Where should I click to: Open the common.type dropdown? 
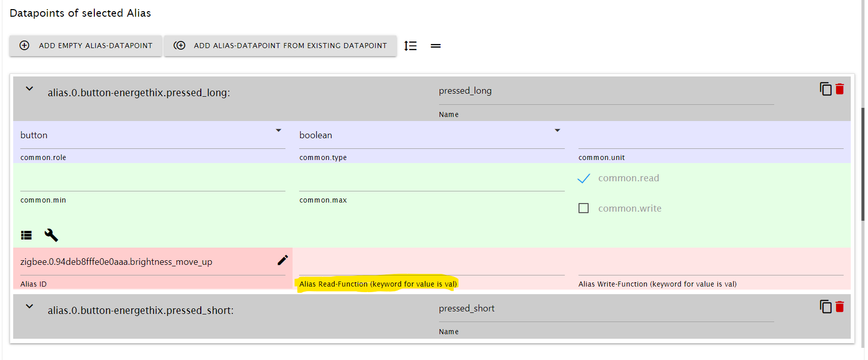coord(431,135)
